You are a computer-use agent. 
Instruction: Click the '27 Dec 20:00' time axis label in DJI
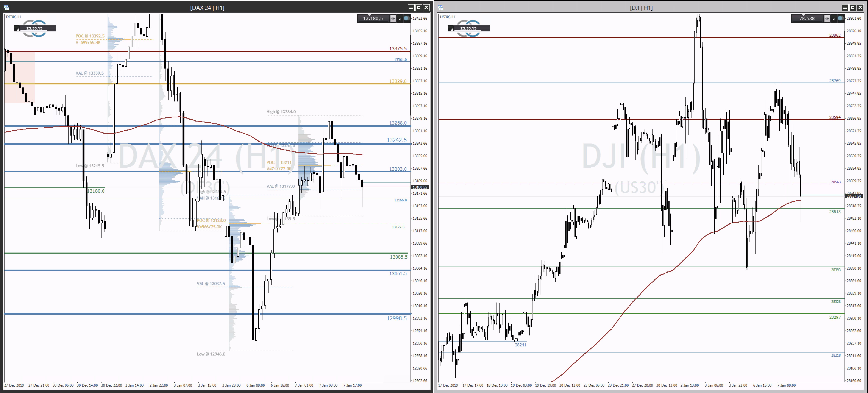tap(642, 385)
